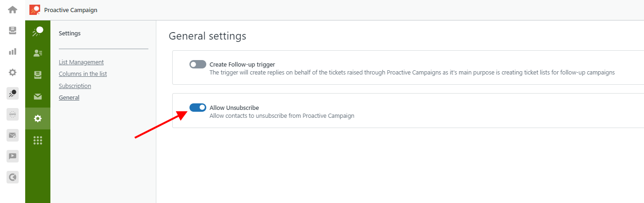Open the Admin gear icon in left rail
Viewport: 644px width, 203px height.
(x=13, y=72)
